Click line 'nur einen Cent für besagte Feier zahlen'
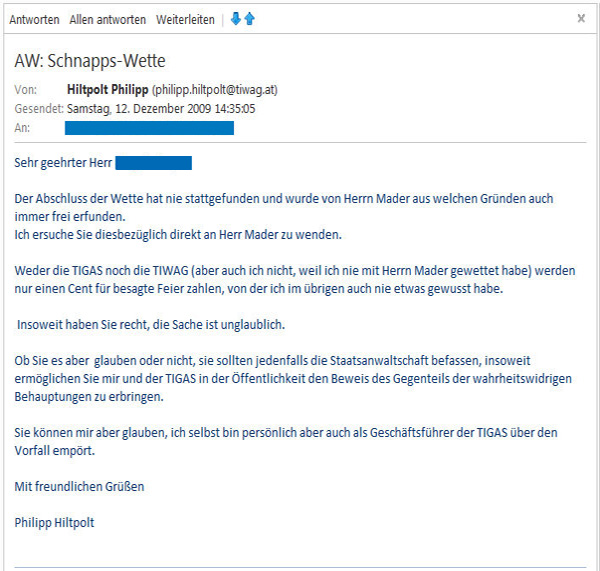This screenshot has height=571, width=600. tap(259, 289)
